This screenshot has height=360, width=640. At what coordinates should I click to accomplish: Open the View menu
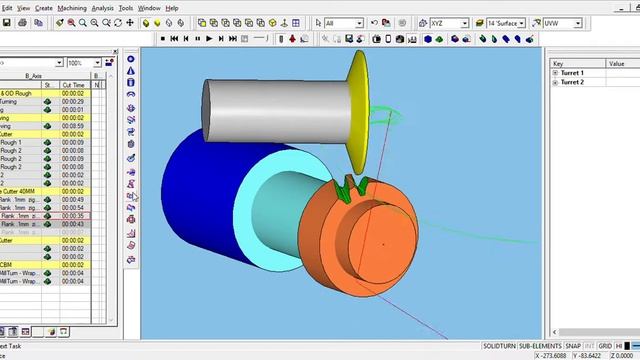24,8
